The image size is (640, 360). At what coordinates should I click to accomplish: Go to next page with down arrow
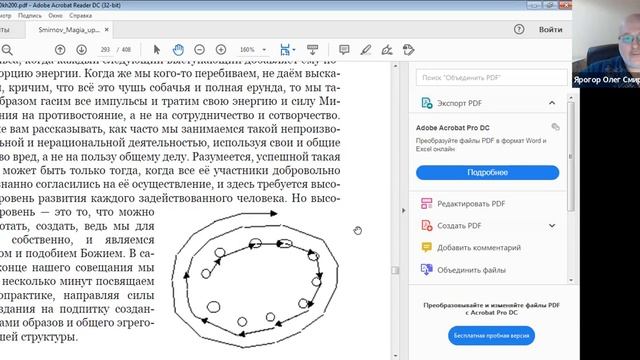[82, 50]
